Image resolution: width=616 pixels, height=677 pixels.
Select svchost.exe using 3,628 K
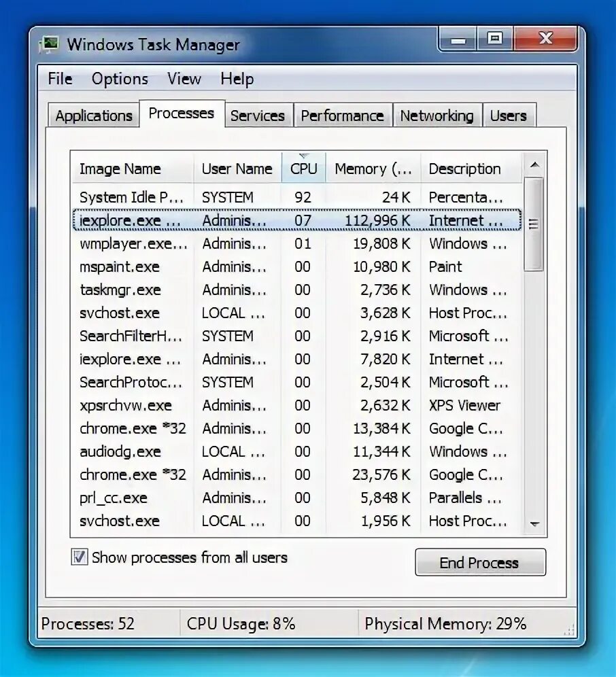click(296, 313)
